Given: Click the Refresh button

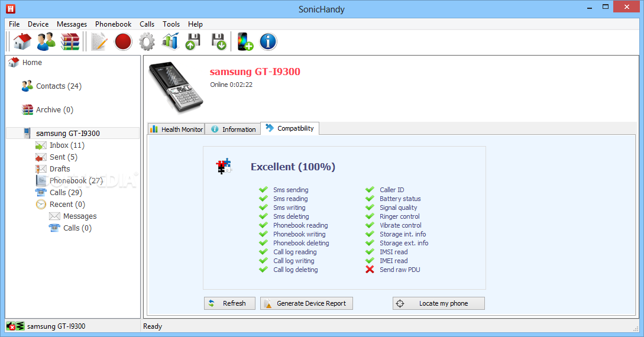Looking at the screenshot, I should coord(229,303).
